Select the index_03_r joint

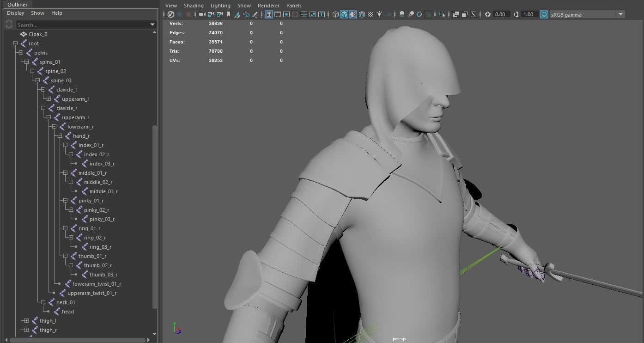102,164
